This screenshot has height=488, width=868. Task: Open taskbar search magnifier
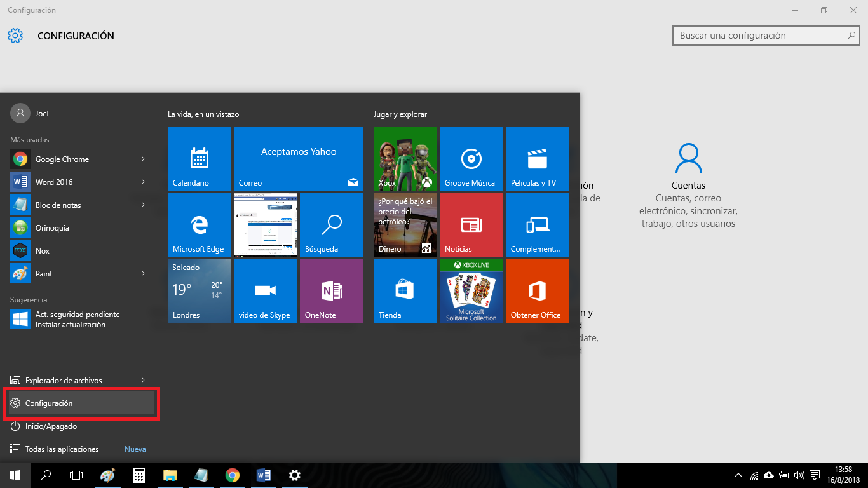(x=46, y=475)
